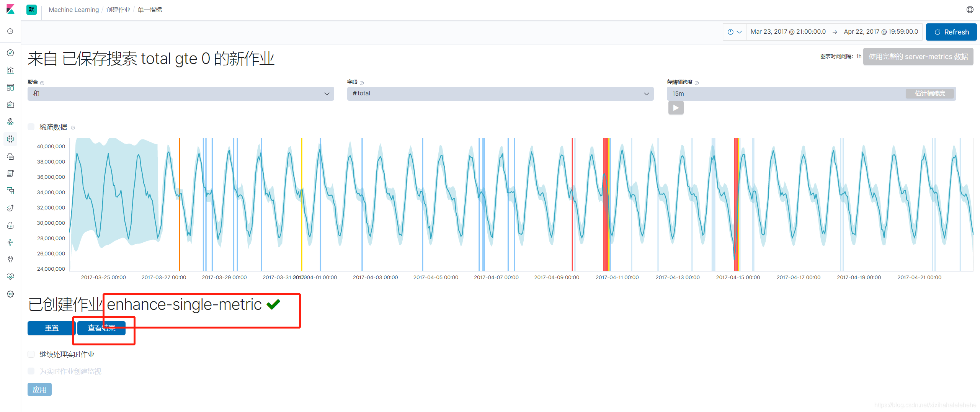Open Management gear icon in sidebar
This screenshot has width=980, height=412.
(x=10, y=294)
